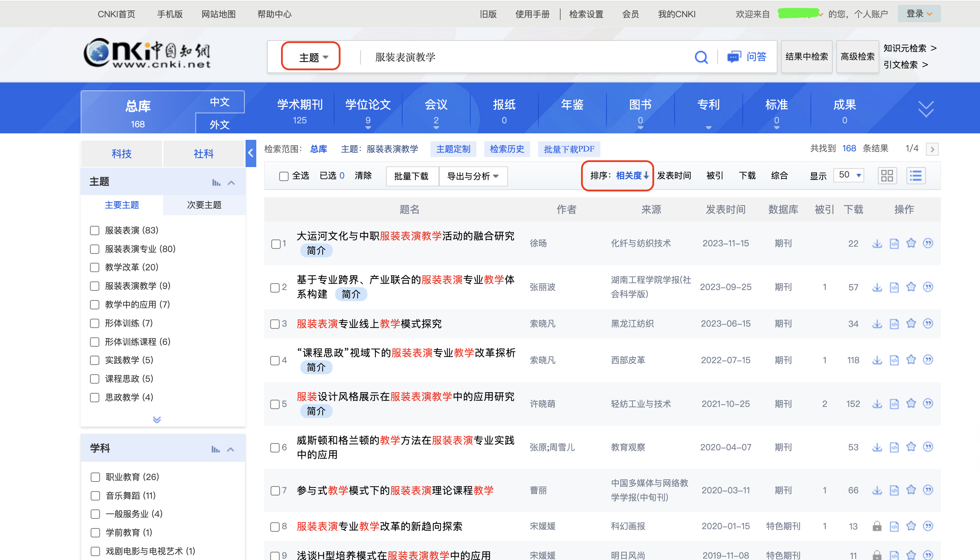980x560 pixels.
Task: Click 高级检索 button
Action: click(x=857, y=57)
